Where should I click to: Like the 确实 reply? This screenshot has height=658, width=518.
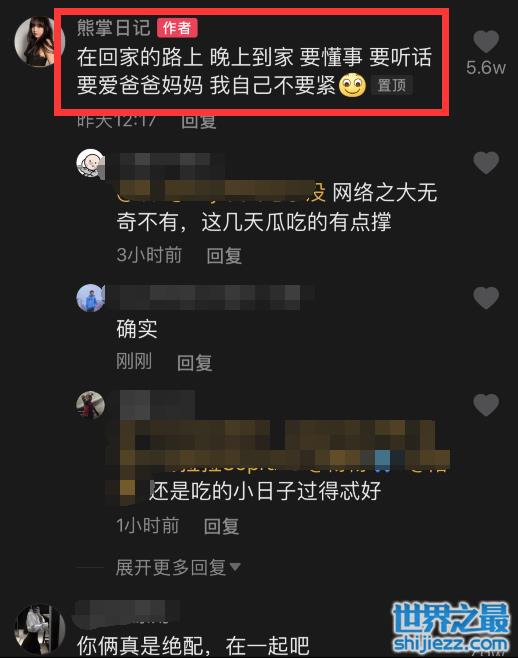tap(486, 298)
